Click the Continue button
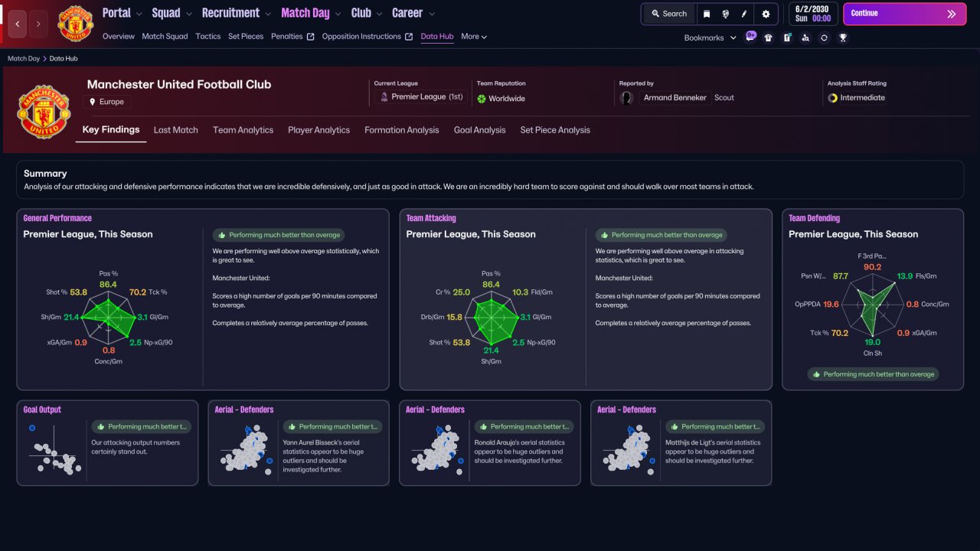The width and height of the screenshot is (980, 551). pyautogui.click(x=904, y=14)
